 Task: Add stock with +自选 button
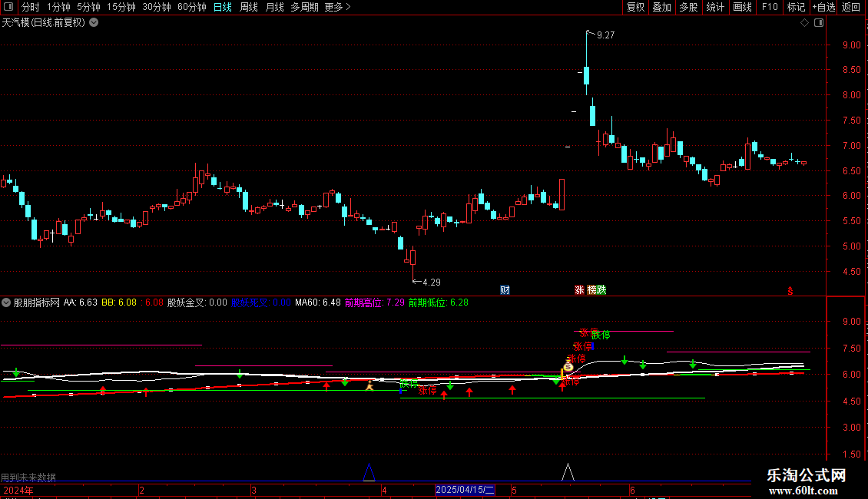[x=823, y=7]
